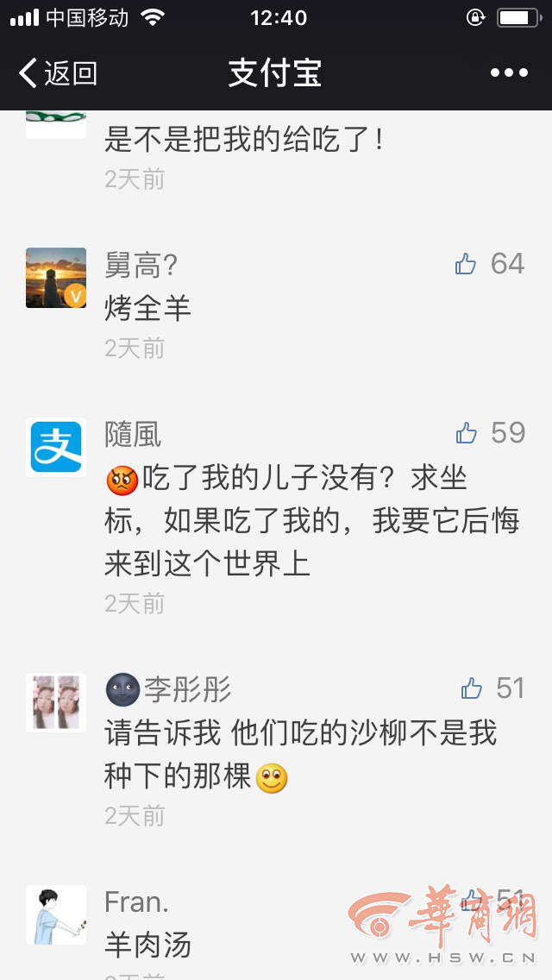The image size is (552, 980).
Task: Tap the back chevron labeled 返回
Action: (58, 73)
